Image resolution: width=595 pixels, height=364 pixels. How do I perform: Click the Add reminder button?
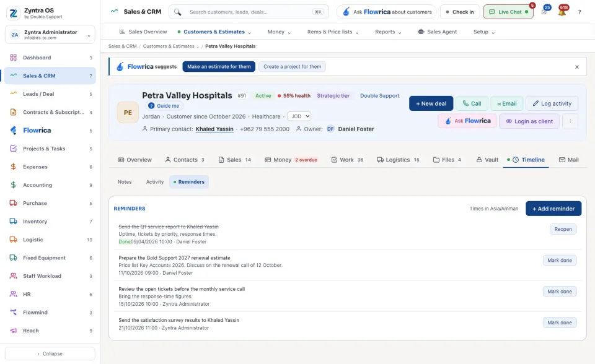(x=553, y=209)
